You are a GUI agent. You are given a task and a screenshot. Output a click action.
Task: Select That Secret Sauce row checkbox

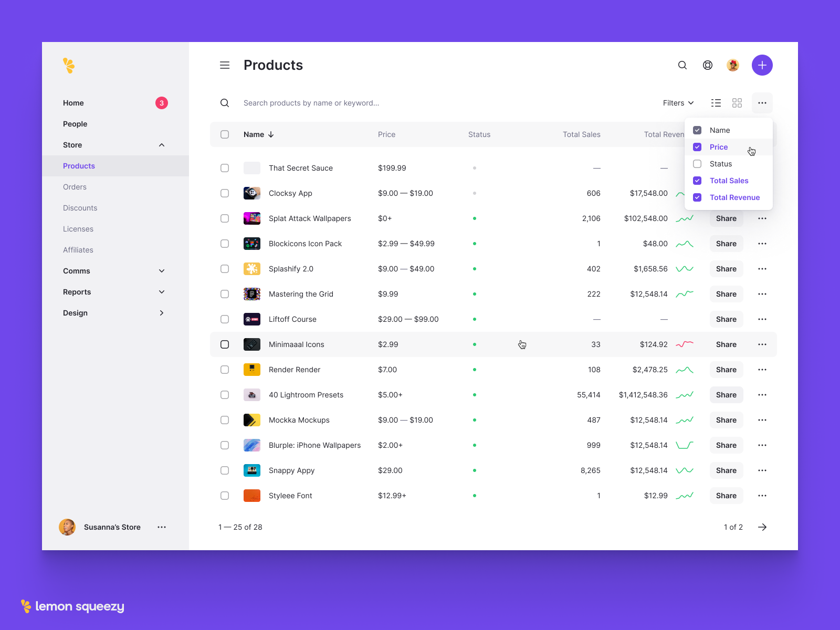coord(225,168)
